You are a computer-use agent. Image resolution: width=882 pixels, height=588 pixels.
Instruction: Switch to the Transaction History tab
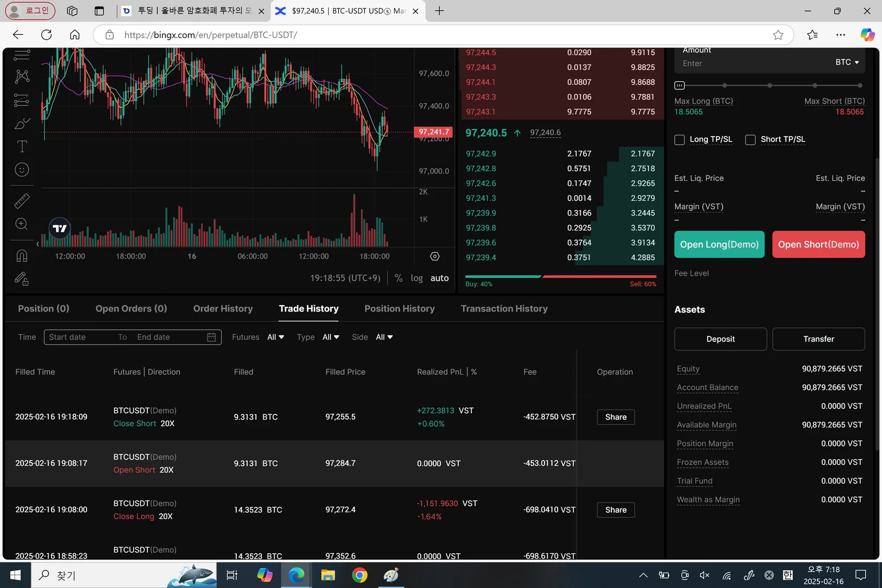click(504, 309)
